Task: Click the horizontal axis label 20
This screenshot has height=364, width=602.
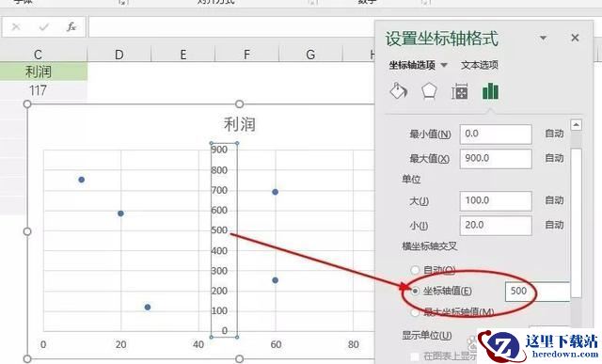Action: [120, 345]
